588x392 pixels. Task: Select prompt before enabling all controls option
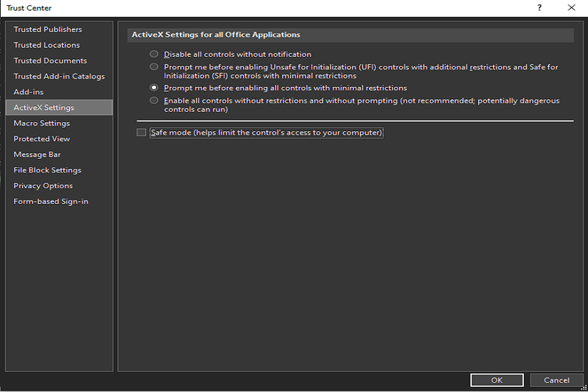click(154, 88)
